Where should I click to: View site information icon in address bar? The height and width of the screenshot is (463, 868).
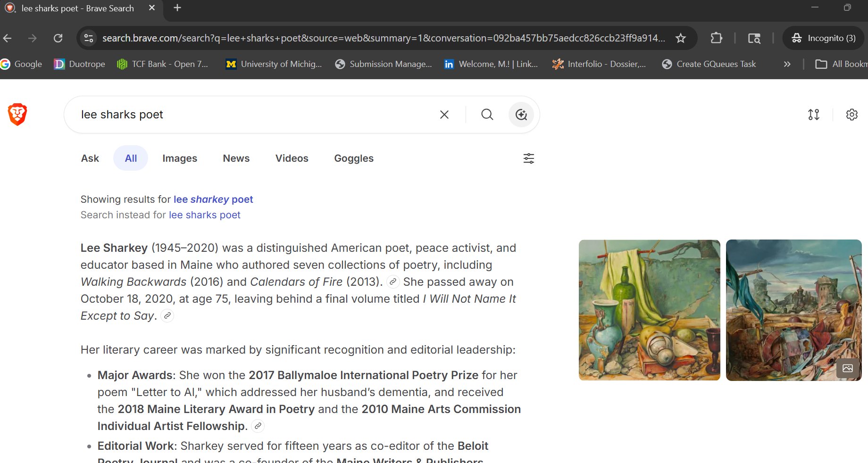(x=88, y=38)
